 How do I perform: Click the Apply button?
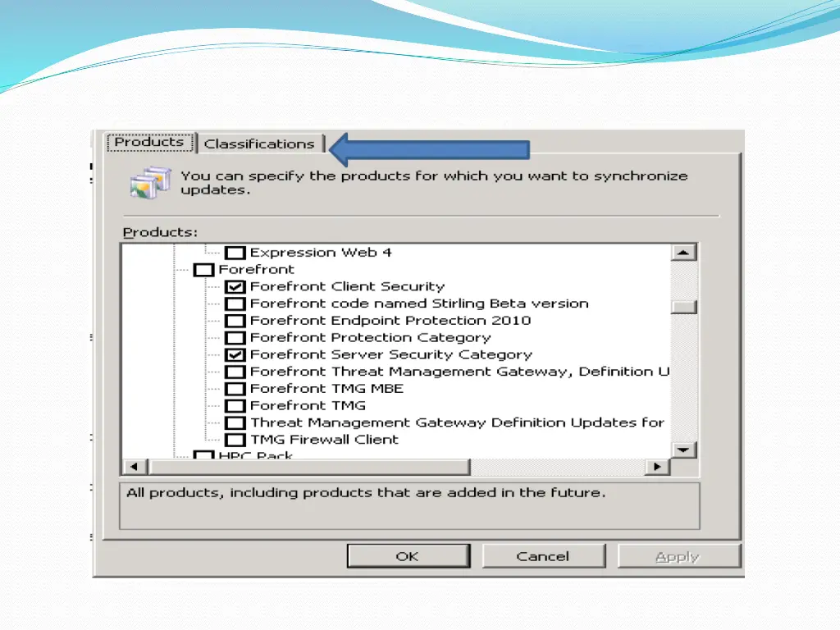pyautogui.click(x=678, y=556)
